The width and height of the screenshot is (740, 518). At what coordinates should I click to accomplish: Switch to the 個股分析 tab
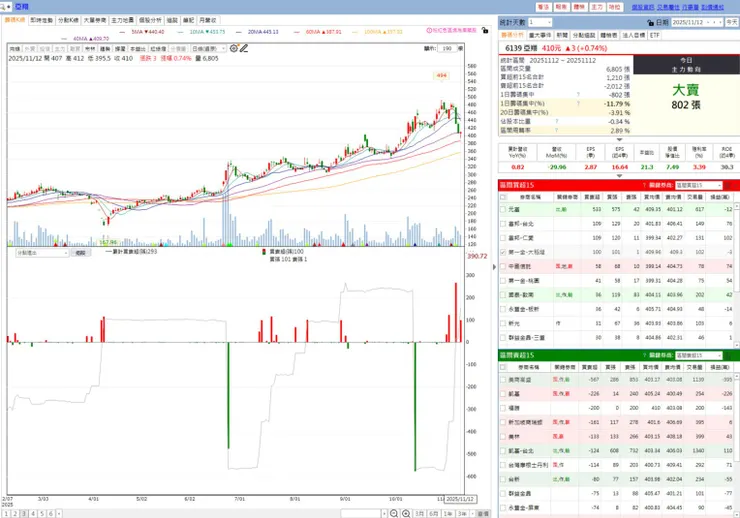150,20
